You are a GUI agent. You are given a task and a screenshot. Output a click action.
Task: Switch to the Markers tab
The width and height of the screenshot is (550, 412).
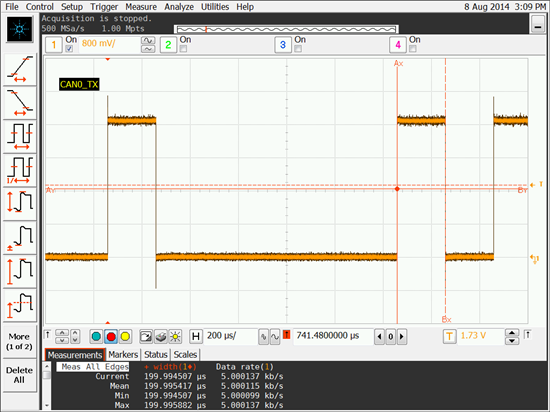coord(123,354)
